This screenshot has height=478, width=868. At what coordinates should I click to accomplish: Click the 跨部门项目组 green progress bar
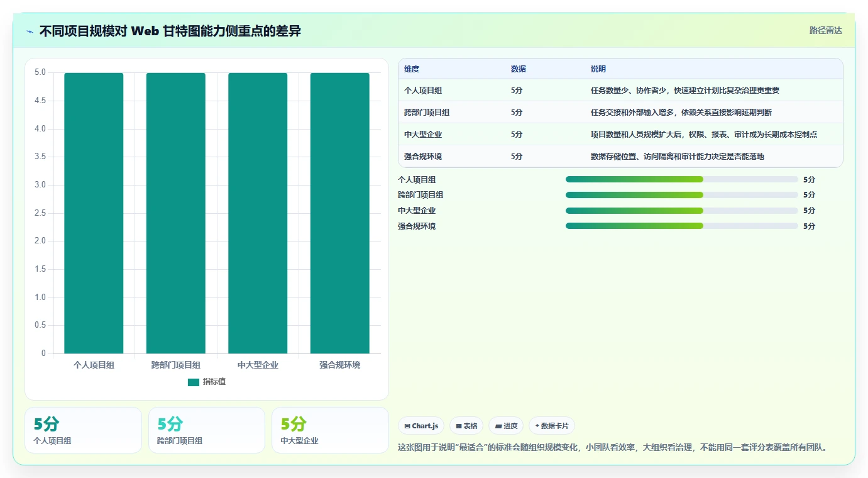click(x=634, y=195)
